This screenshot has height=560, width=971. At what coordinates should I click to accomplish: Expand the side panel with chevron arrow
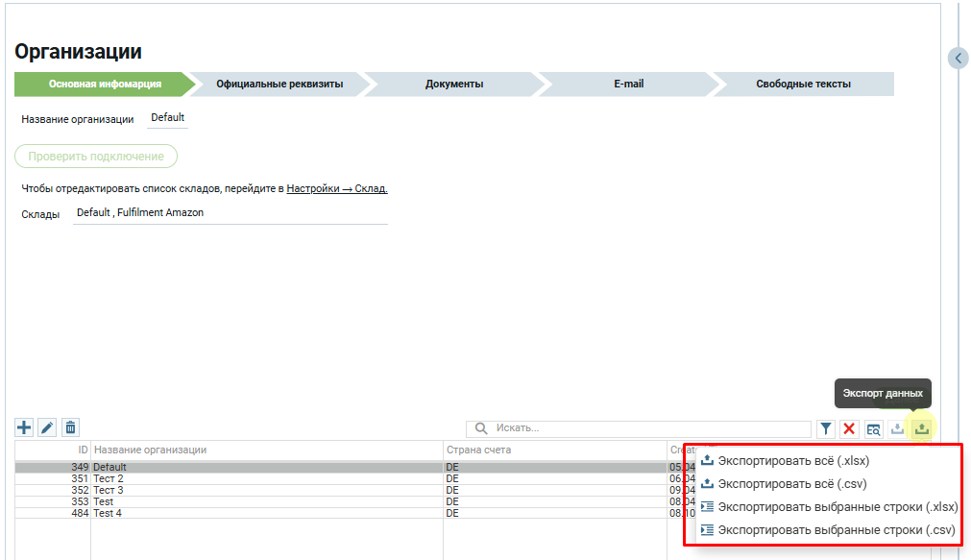pos(958,58)
